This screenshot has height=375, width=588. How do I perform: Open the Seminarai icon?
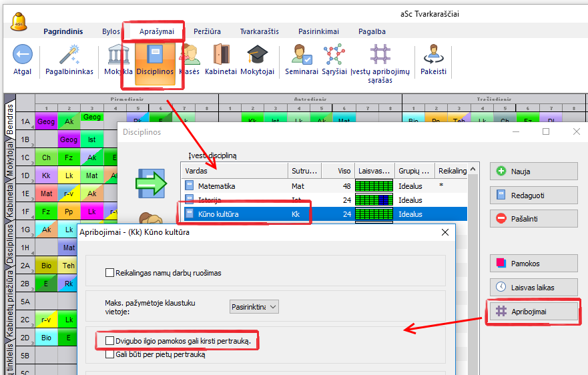pos(301,56)
